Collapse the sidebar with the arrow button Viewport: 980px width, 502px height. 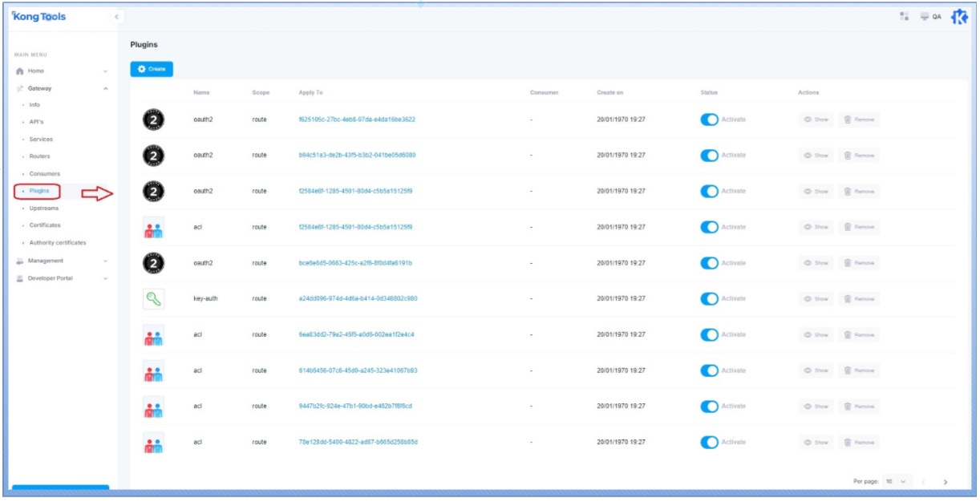click(116, 17)
